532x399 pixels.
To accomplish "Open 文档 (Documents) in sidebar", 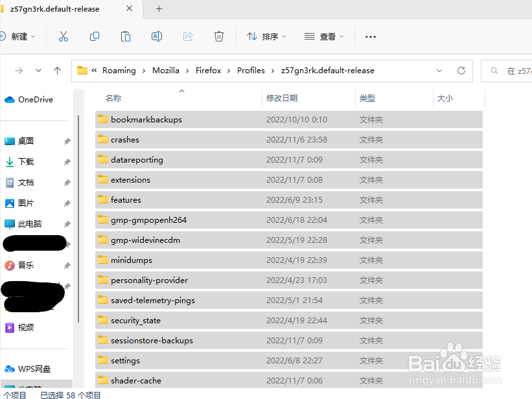I will 19,183.
